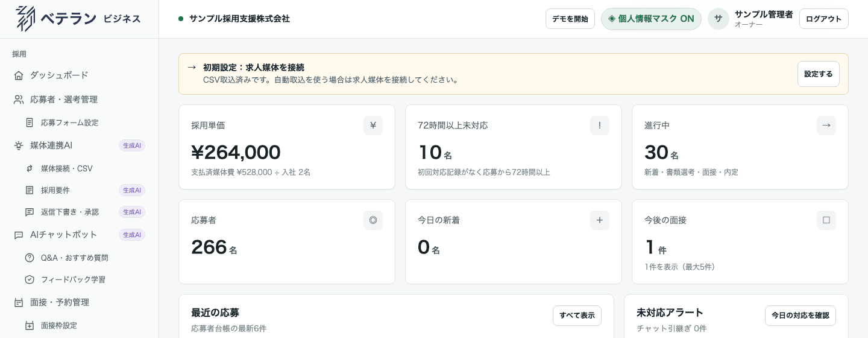Click the calendar-plus icon beside 面接枠設定
Image resolution: width=868 pixels, height=338 pixels.
(x=30, y=325)
